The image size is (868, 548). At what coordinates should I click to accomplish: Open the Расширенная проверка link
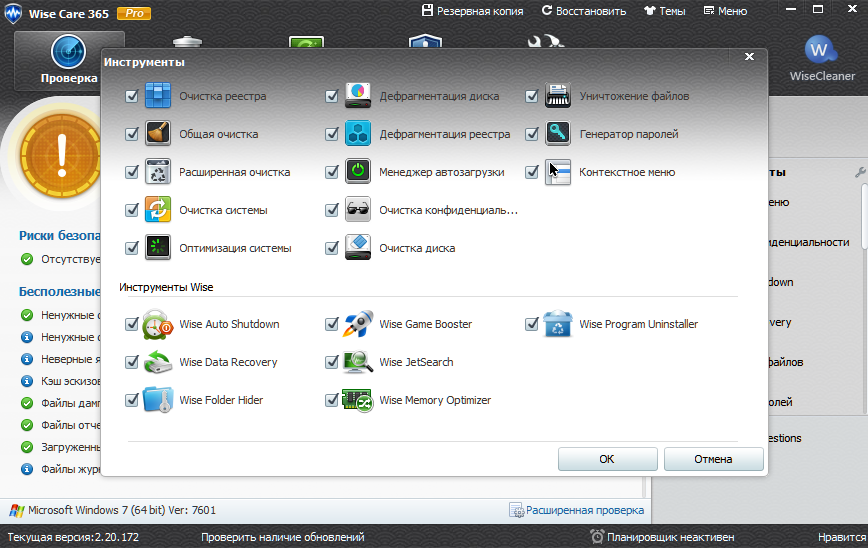pyautogui.click(x=577, y=510)
